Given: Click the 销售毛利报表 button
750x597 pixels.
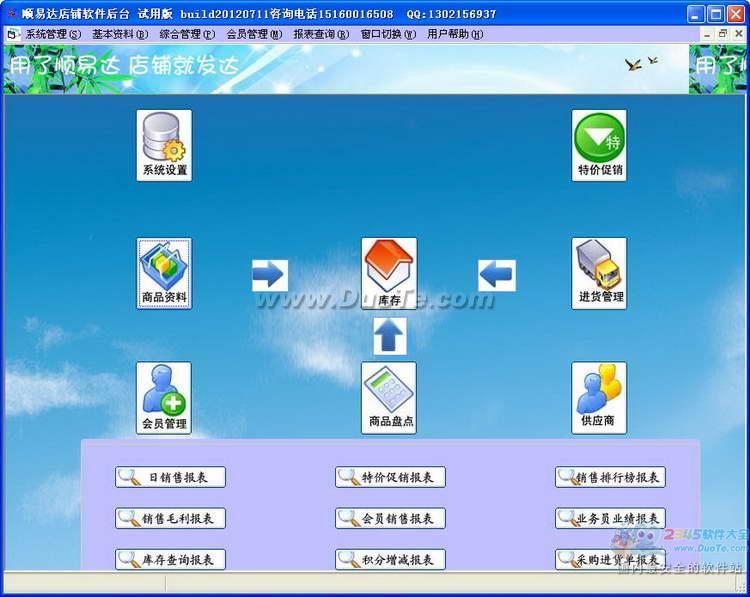Looking at the screenshot, I should (170, 518).
